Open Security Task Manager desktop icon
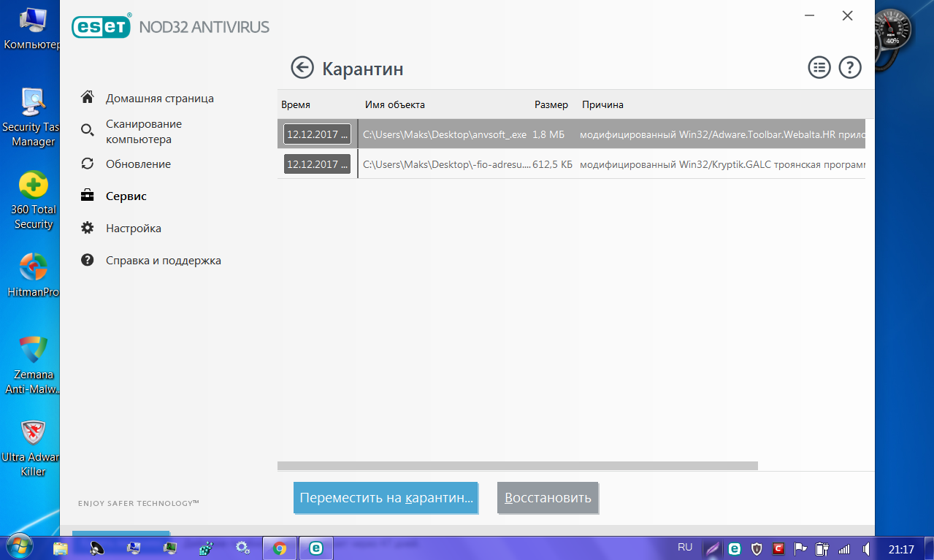934x560 pixels. click(x=32, y=117)
